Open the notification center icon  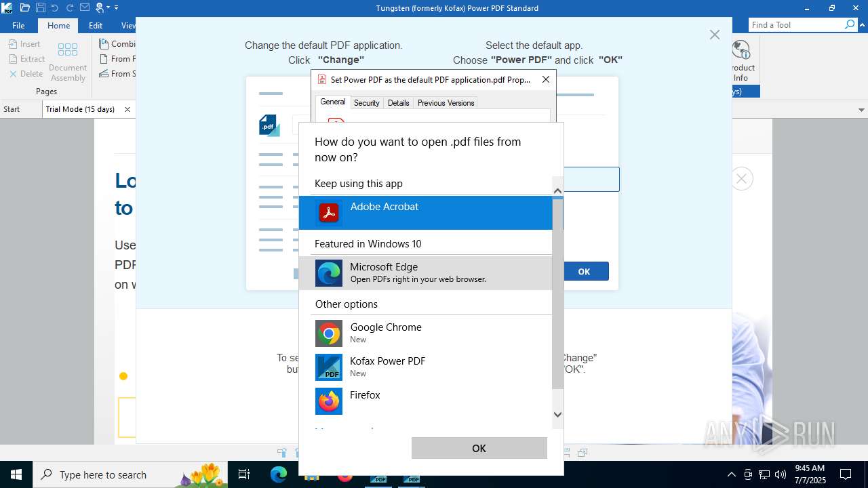tap(846, 474)
